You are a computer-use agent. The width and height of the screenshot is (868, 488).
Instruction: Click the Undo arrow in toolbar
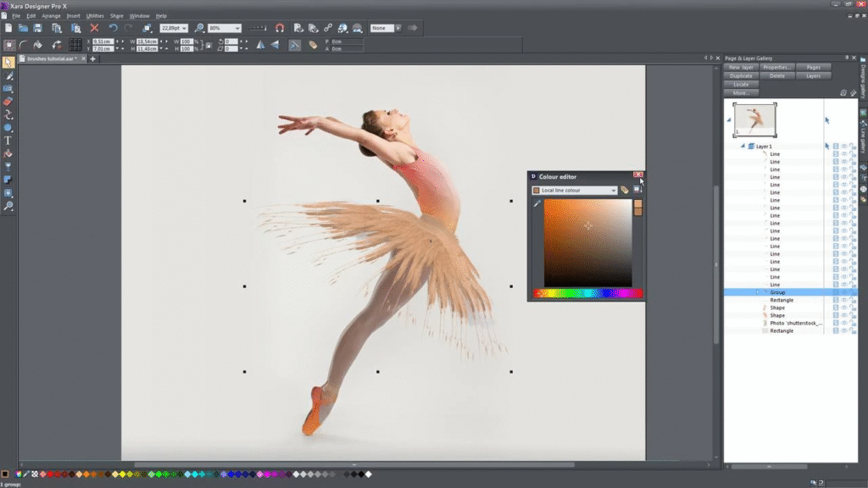(x=113, y=28)
